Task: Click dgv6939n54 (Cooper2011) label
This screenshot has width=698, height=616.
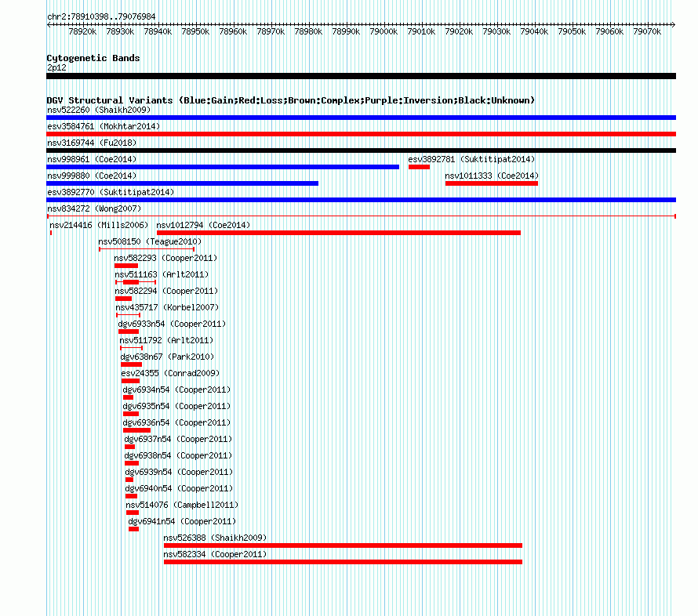Action: click(179, 472)
